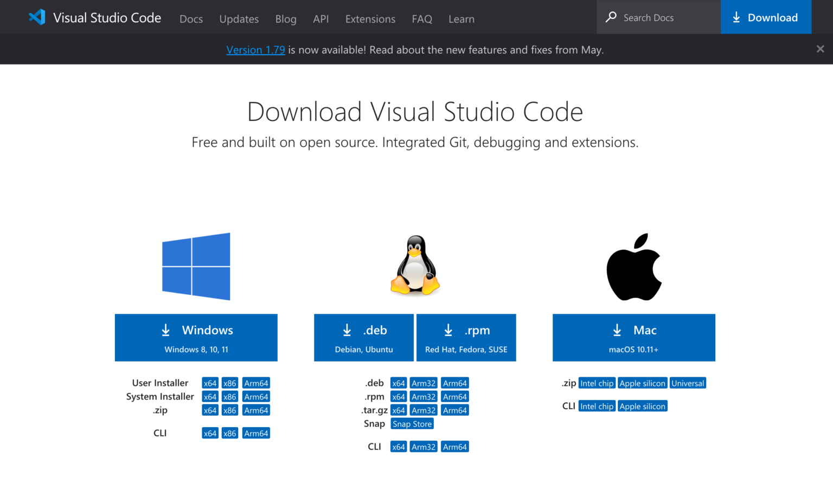The image size is (833, 504).
Task: Download the .deb package for Debian
Action: pos(363,337)
